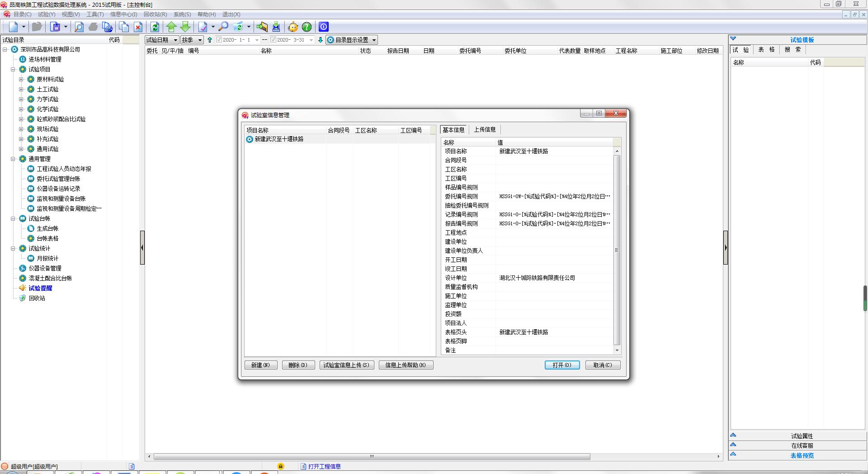Click the export arrow toolbar icon
Viewport: 868px width, 474px height.
[x=262, y=27]
